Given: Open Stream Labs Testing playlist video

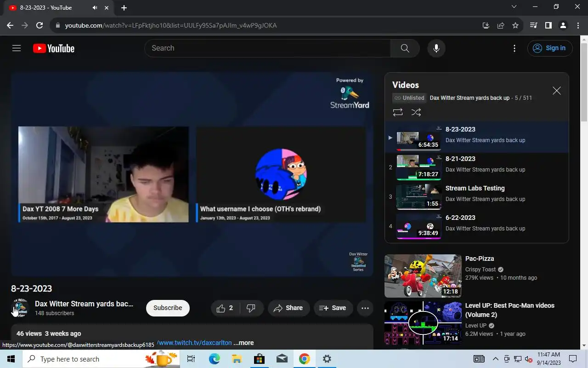Looking at the screenshot, I should coord(477,197).
